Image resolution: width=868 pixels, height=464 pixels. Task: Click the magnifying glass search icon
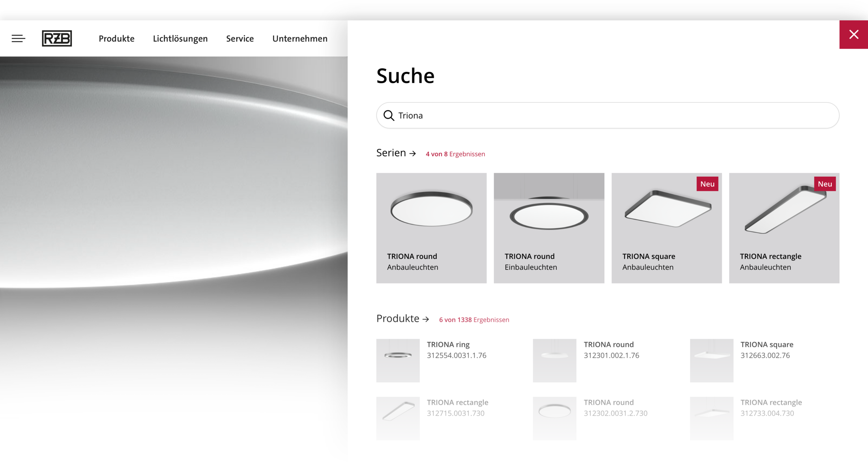click(x=389, y=116)
